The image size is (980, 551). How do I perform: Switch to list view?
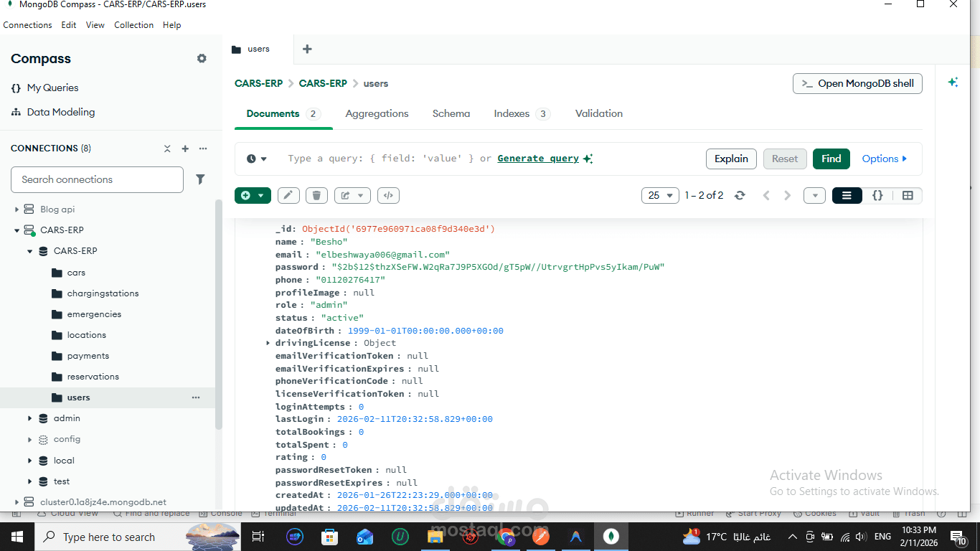(847, 195)
